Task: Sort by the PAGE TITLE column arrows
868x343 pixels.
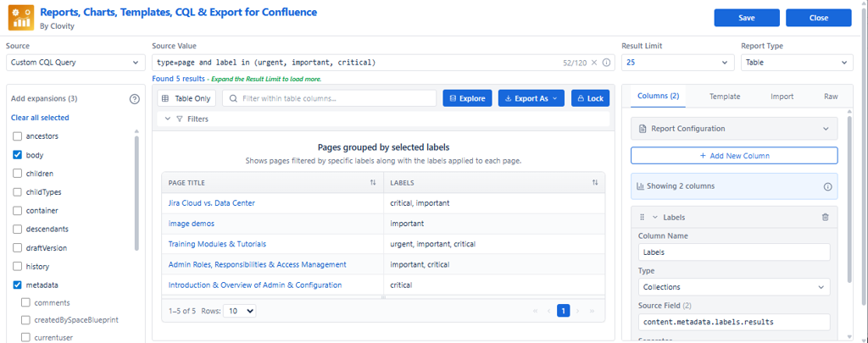Action: point(373,182)
